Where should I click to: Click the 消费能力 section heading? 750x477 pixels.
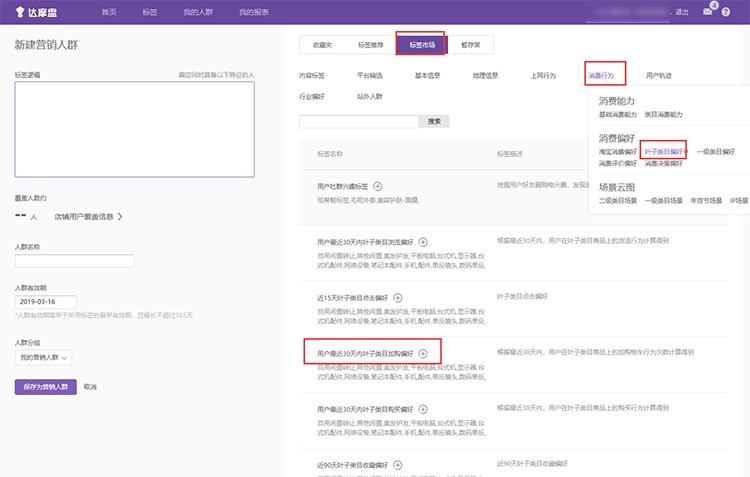coord(617,101)
